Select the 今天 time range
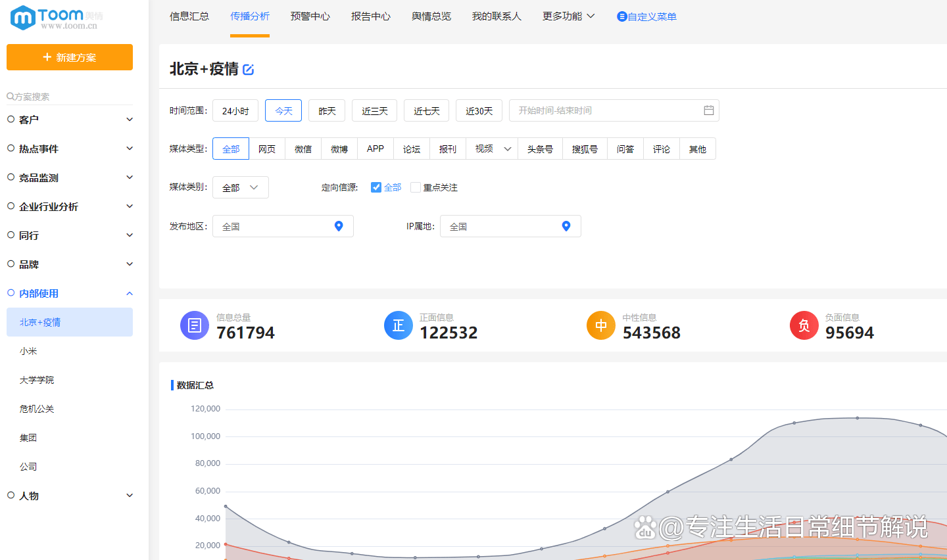The height and width of the screenshot is (560, 947). [283, 110]
